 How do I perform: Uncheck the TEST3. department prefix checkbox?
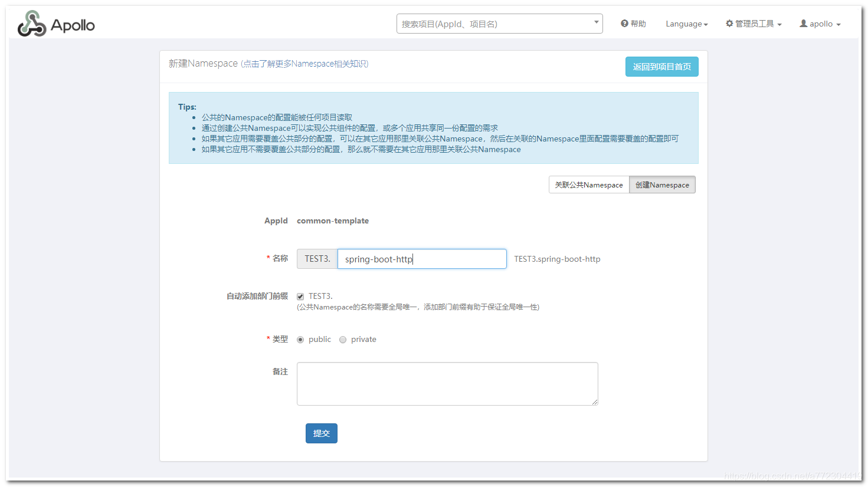[x=300, y=296]
